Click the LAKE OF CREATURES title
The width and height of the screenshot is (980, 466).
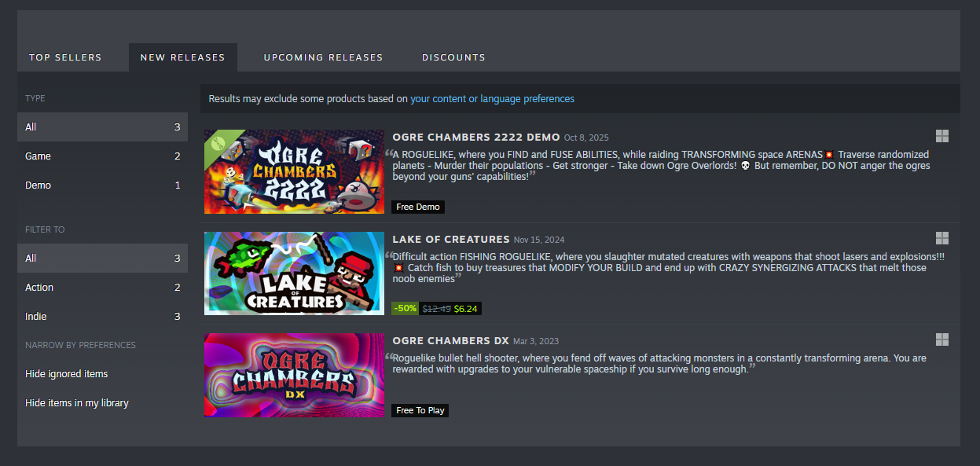pyautogui.click(x=451, y=239)
